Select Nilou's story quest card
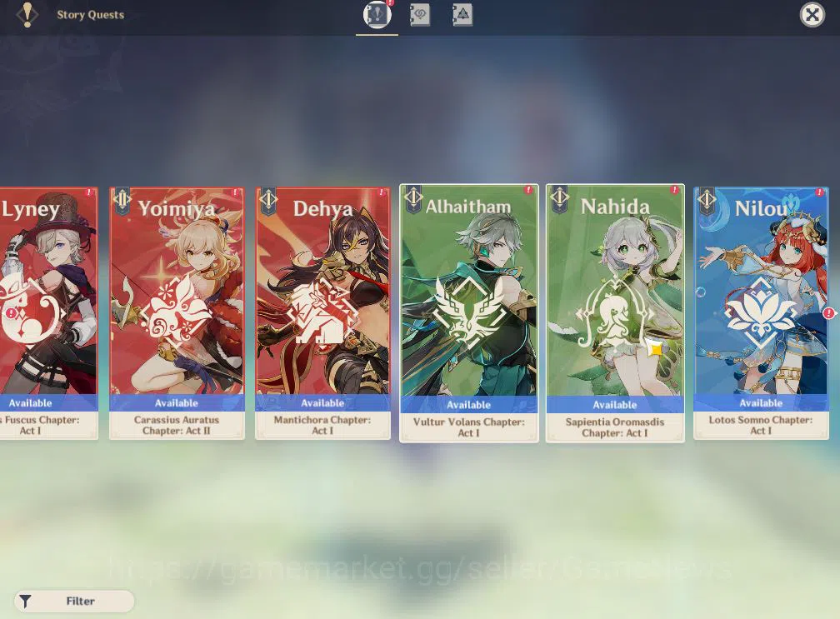Screen dimensions: 840x619 [x=762, y=313]
